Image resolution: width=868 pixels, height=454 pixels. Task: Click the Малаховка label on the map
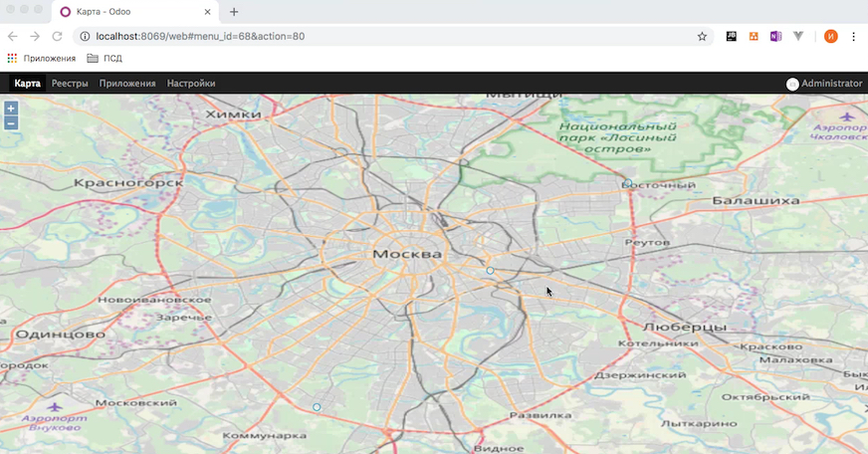[796, 359]
